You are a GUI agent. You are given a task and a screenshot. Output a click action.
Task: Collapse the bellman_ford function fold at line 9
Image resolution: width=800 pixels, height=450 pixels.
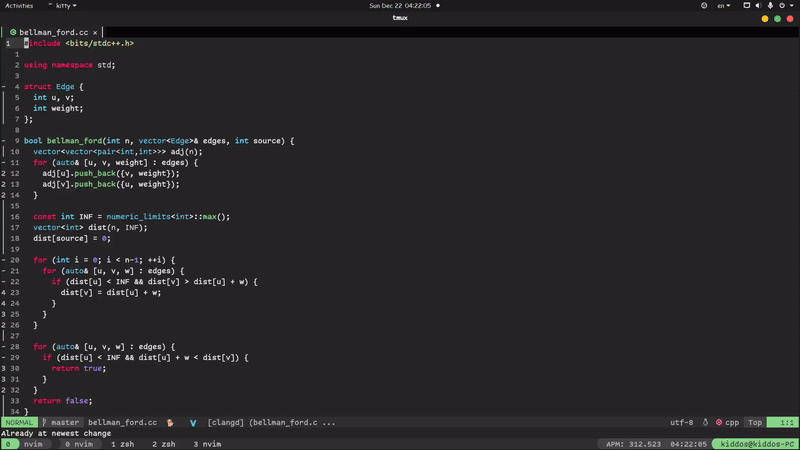coord(4,141)
